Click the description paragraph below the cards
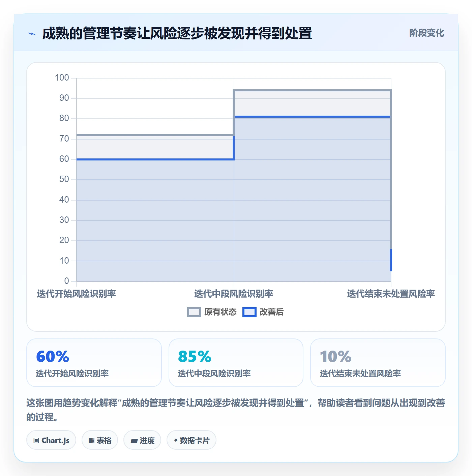 point(236,410)
